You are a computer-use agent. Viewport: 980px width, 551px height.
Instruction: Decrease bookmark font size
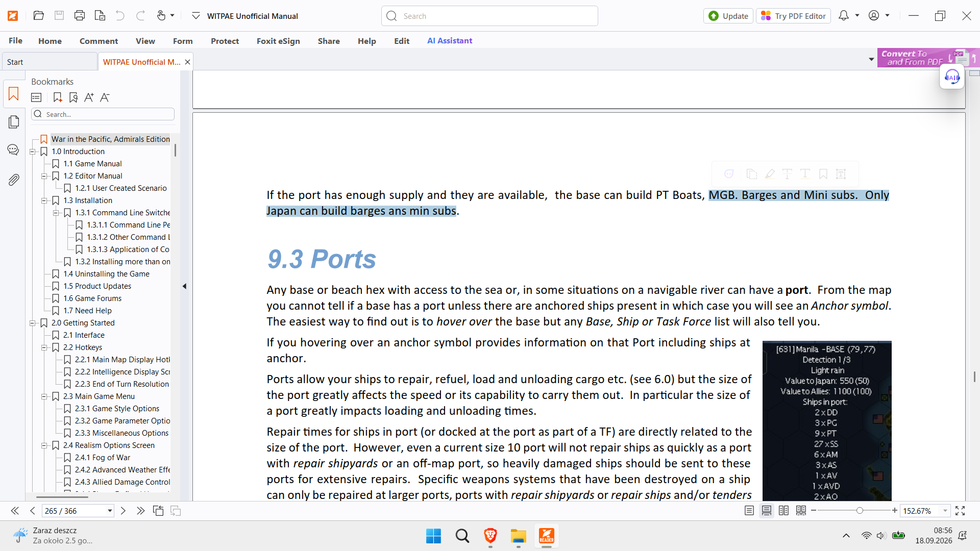(105, 97)
